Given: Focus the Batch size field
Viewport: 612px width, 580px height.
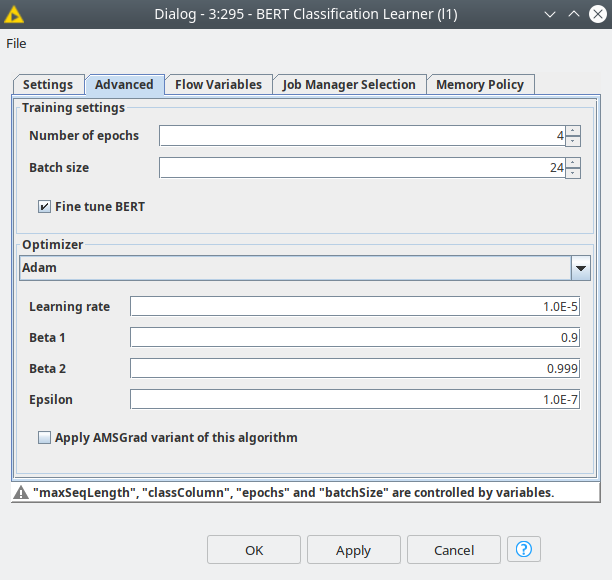Looking at the screenshot, I should [x=362, y=168].
